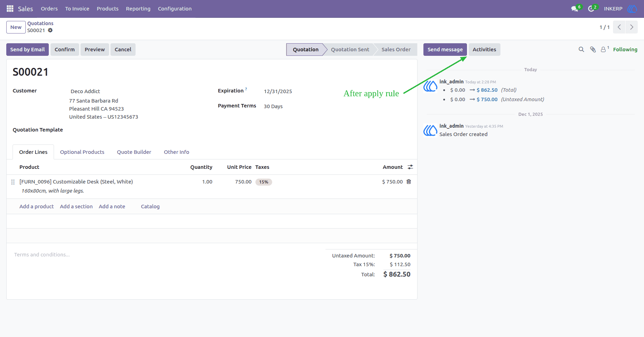Toggle the Following button
Screen dimensions: 644x337
(x=625, y=50)
